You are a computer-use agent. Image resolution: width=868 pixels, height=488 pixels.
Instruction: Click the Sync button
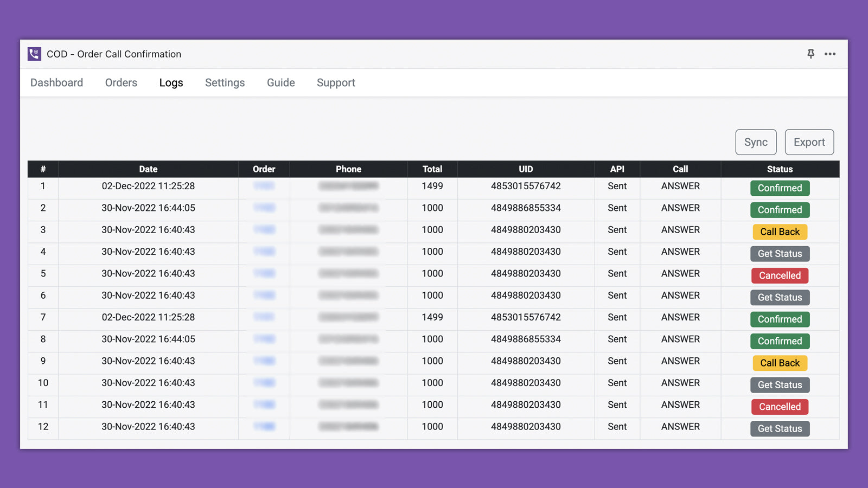pos(756,142)
